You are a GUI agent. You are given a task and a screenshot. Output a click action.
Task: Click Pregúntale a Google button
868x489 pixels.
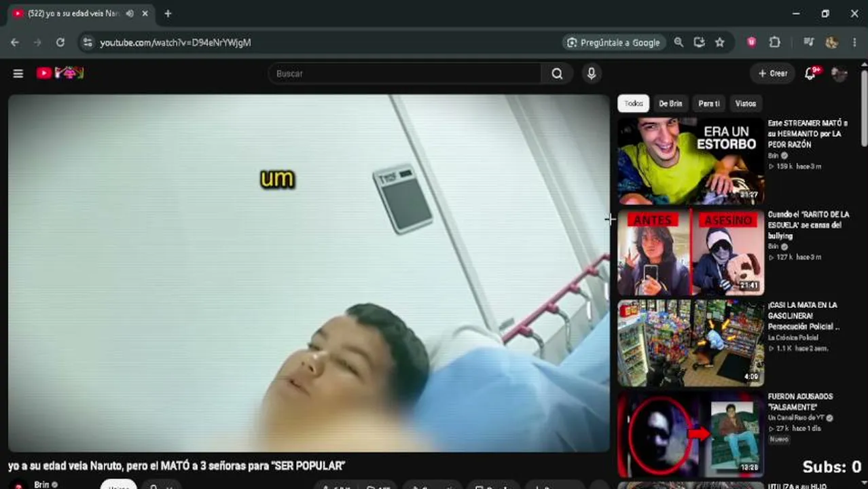tap(613, 42)
